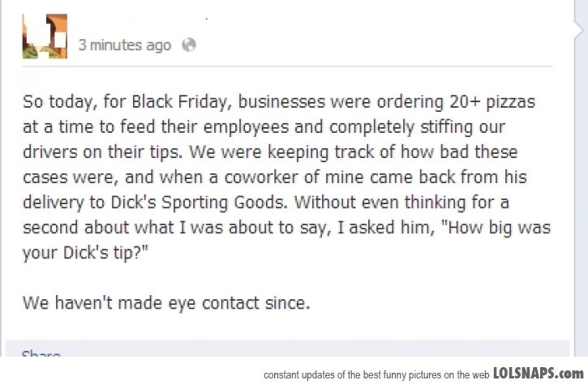Click the 'constant updates' tagline text
This screenshot has height=389, width=588.
pyautogui.click(x=376, y=374)
